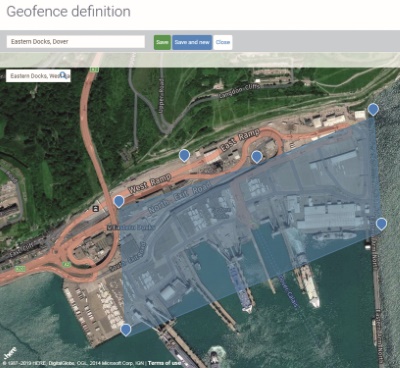Image resolution: width=400 pixels, height=368 pixels.
Task: Click the Save and new button
Action: coord(192,42)
